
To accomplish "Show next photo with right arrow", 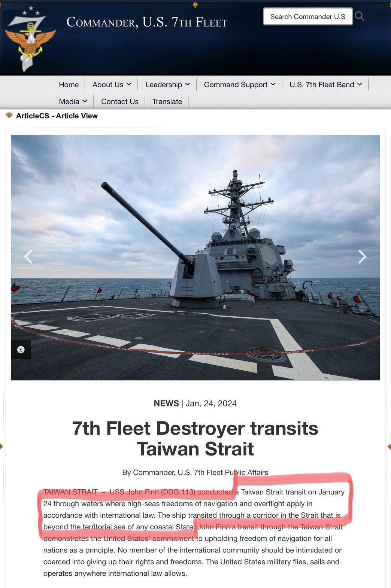I will pos(362,257).
